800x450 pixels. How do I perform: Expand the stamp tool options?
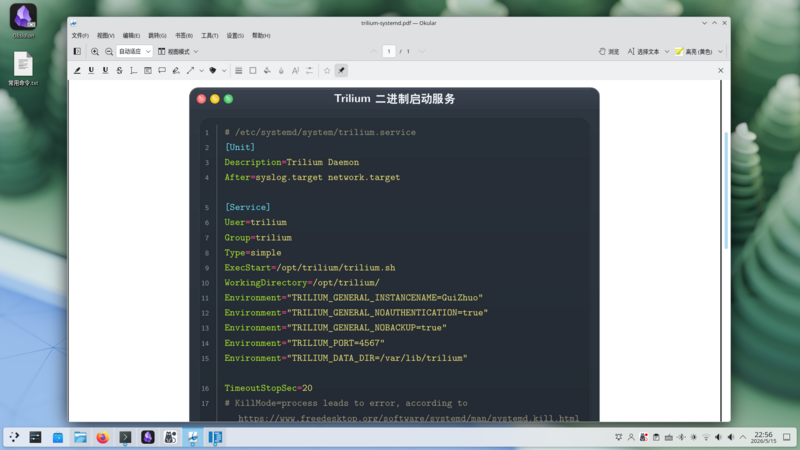click(x=224, y=71)
